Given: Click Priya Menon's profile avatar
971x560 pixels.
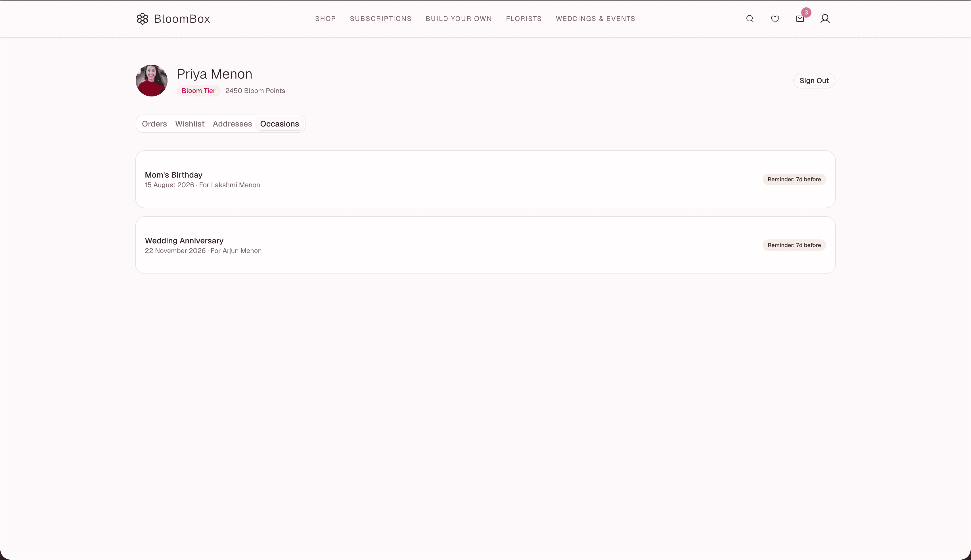Looking at the screenshot, I should tap(151, 80).
